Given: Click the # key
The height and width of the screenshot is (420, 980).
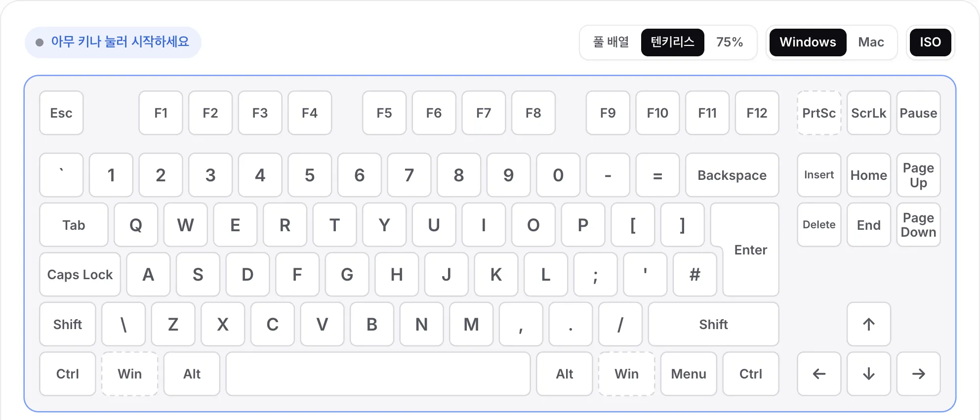Looking at the screenshot, I should click(694, 274).
